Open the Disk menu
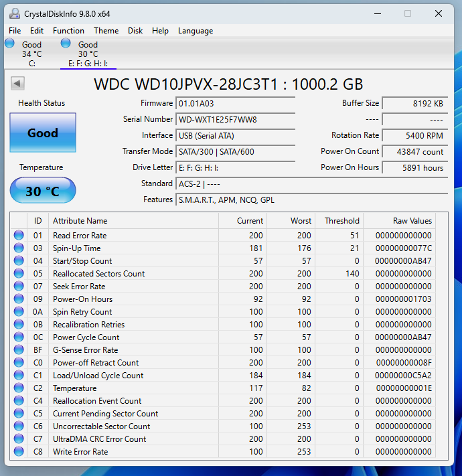 pyautogui.click(x=135, y=31)
